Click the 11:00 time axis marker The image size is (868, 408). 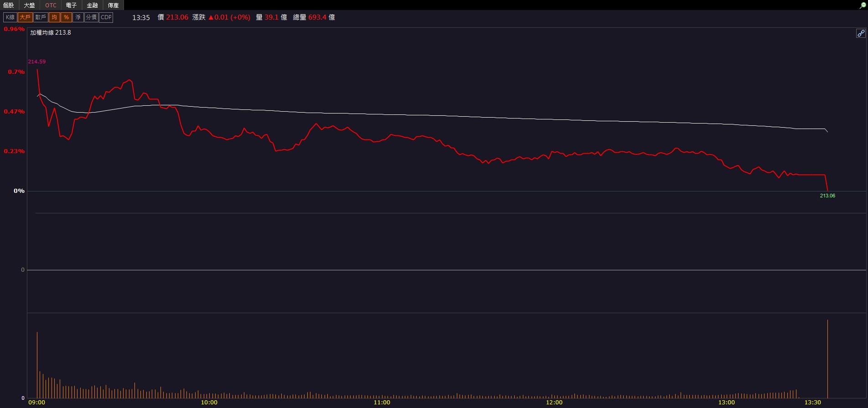[382, 403]
